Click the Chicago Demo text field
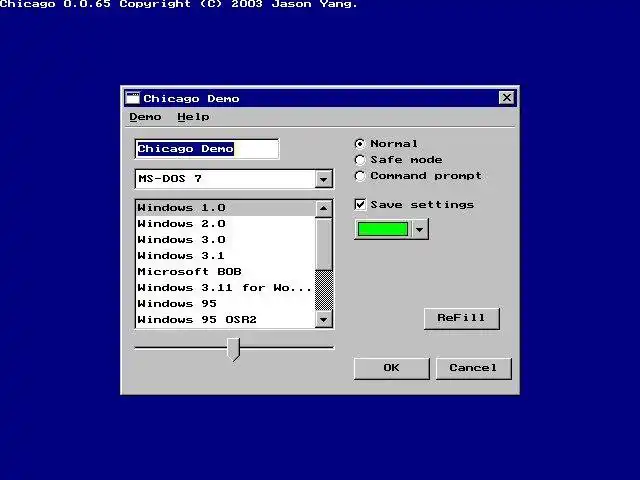640x480 pixels. 207,149
